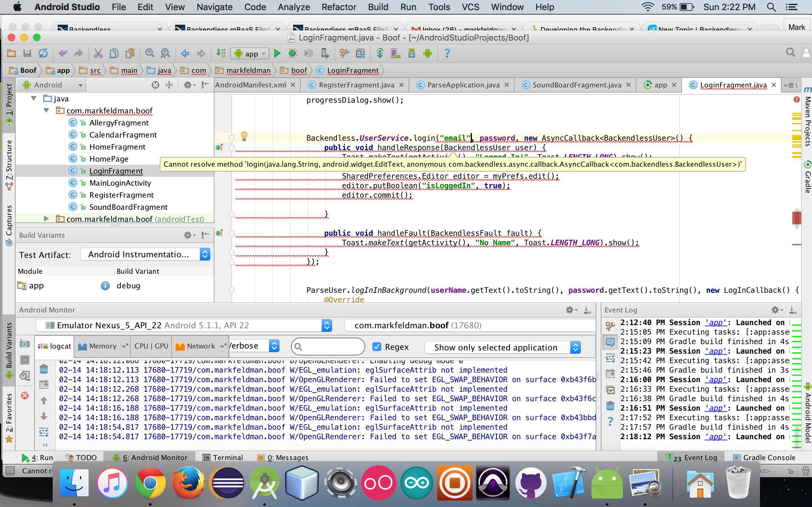Click the green Run app button
This screenshot has height=507, width=812.
pyautogui.click(x=277, y=53)
